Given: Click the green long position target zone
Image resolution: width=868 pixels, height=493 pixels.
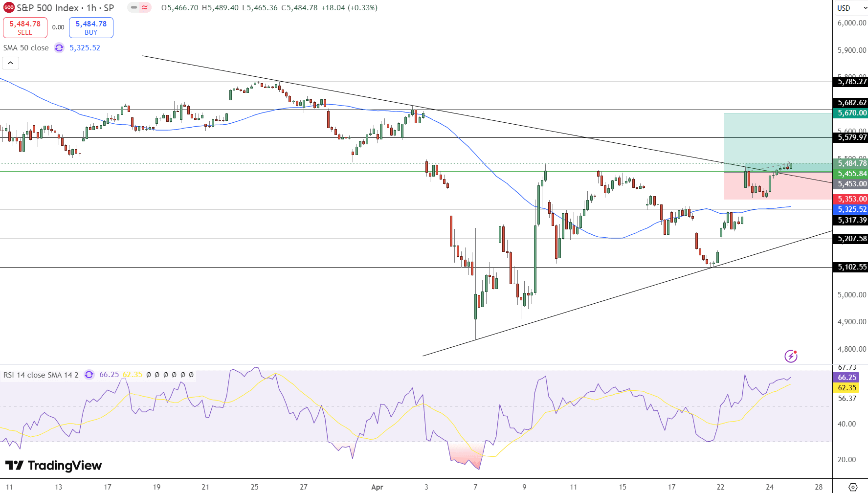Looking at the screenshot, I should [x=778, y=142].
